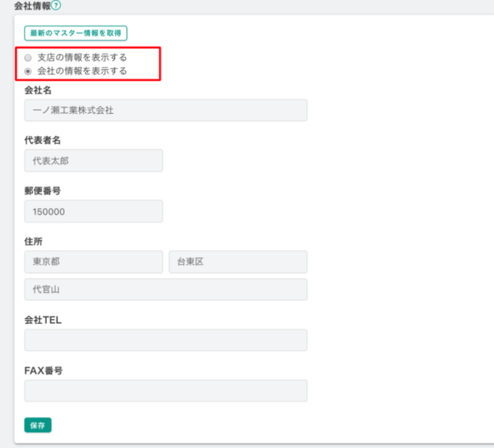Viewport: 494px width, 448px height.
Task: Save the form with the 保存 button
Action: [37, 426]
